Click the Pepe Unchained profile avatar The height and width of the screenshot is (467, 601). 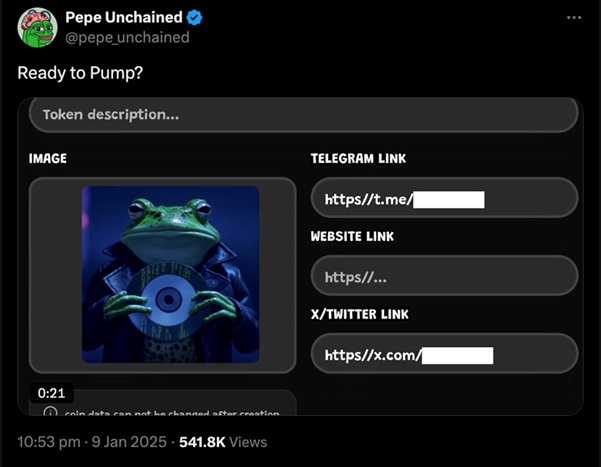point(35,27)
